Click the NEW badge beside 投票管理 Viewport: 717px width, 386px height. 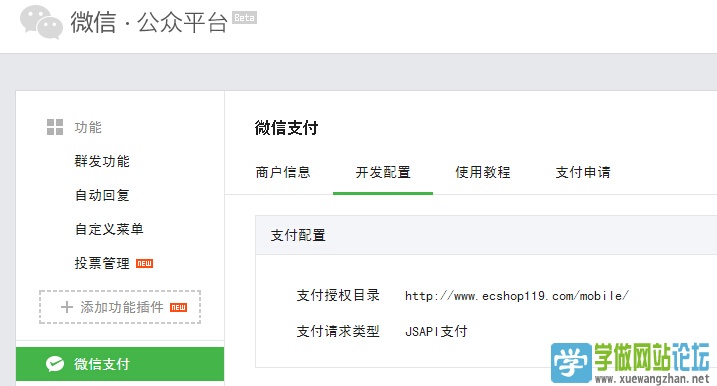click(x=144, y=263)
